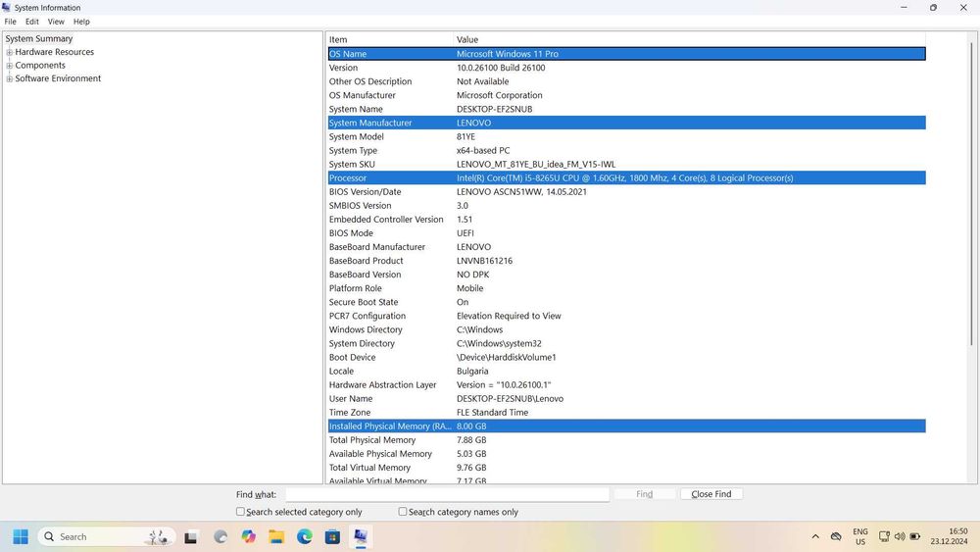Click the System Information title icon
Image resolution: width=980 pixels, height=552 pixels.
pyautogui.click(x=6, y=8)
